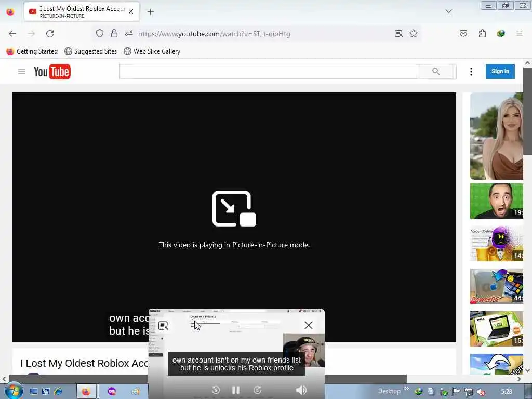Launch Internet Explorer from quick launch
Screen dimensions: 532x399
[59, 392]
